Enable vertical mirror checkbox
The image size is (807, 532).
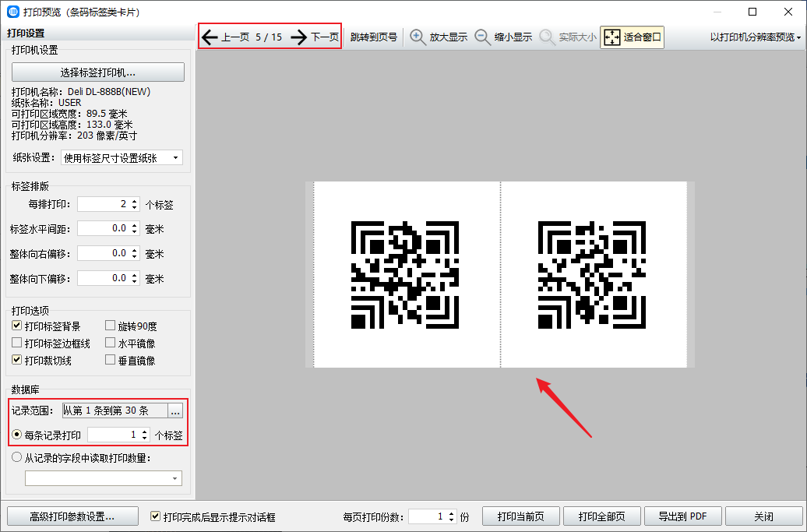[x=110, y=360]
